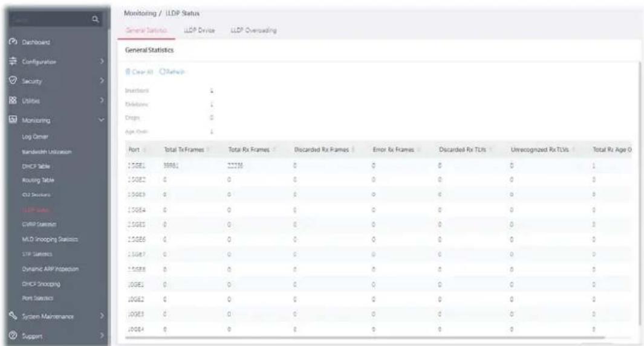Open Dynamic ARP Inspection page
644x346 pixels.
coord(50,269)
